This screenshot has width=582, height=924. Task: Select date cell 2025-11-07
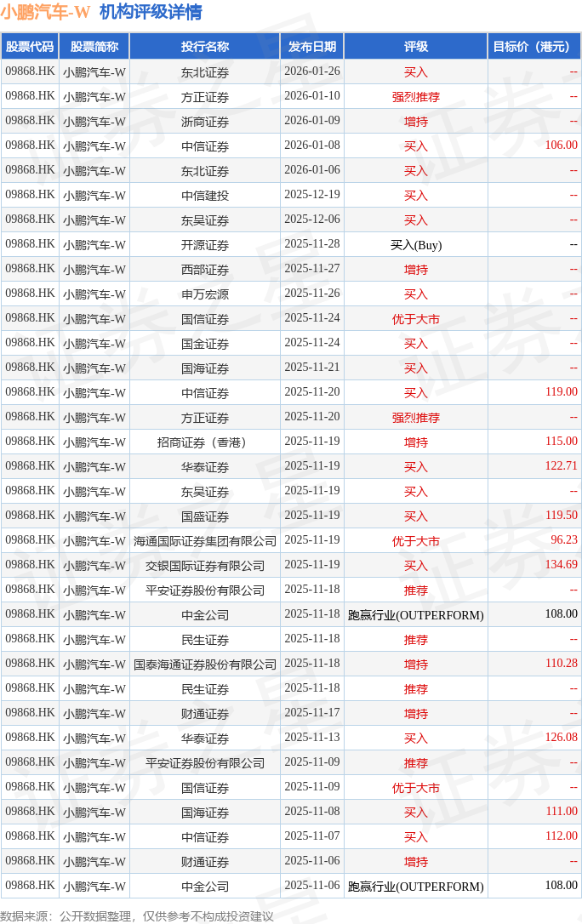click(312, 836)
